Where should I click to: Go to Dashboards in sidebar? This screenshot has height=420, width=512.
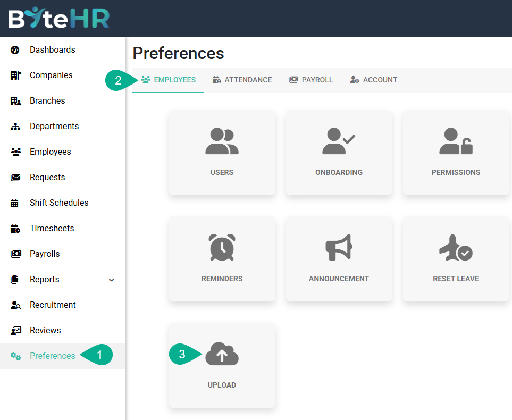tap(62, 50)
